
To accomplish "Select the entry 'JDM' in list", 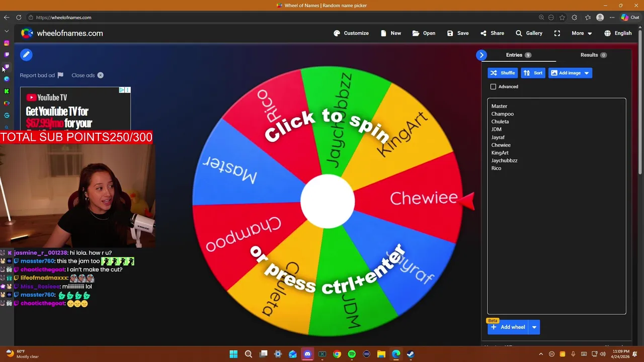I will 496,129.
